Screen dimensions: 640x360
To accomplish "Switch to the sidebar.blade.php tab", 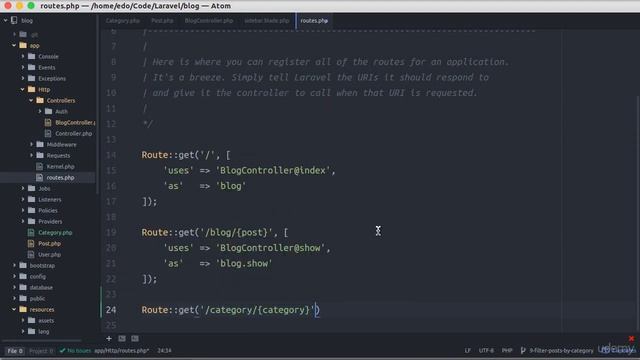I will tap(267, 21).
